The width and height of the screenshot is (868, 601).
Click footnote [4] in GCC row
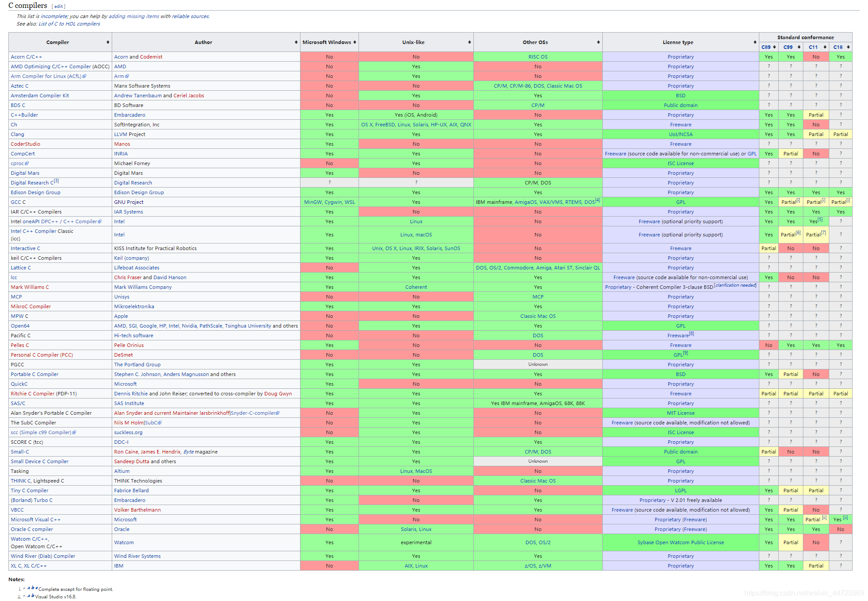click(x=597, y=200)
